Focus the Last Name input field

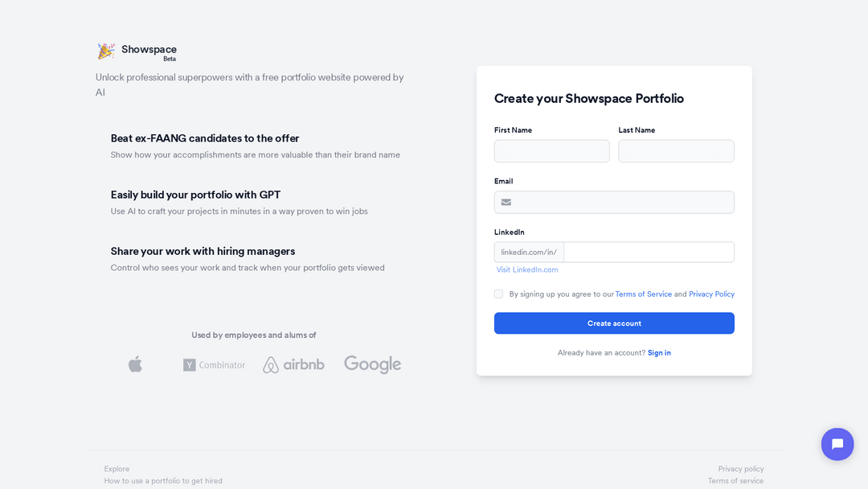676,151
